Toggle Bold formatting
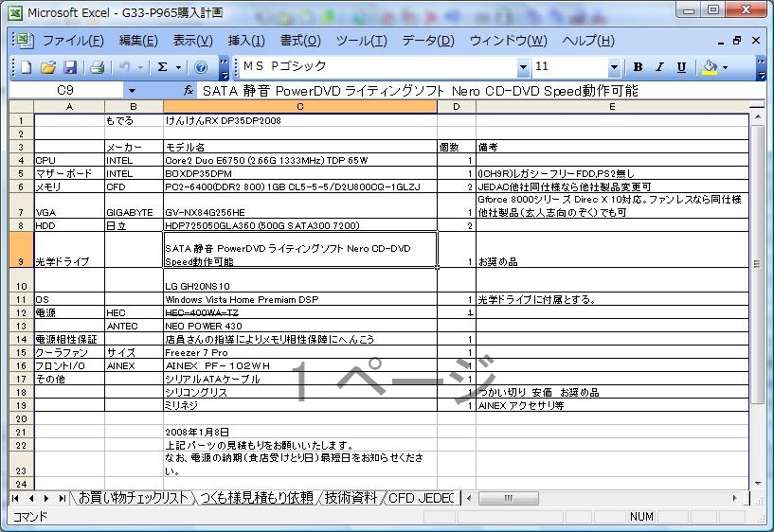Screen dimensions: 774x532 (x=638, y=67)
